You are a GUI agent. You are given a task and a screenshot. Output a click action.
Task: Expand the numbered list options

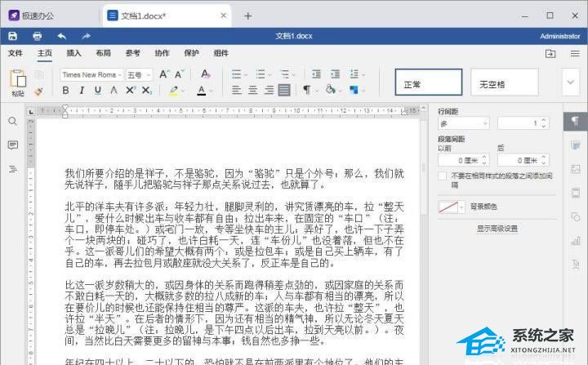point(270,74)
